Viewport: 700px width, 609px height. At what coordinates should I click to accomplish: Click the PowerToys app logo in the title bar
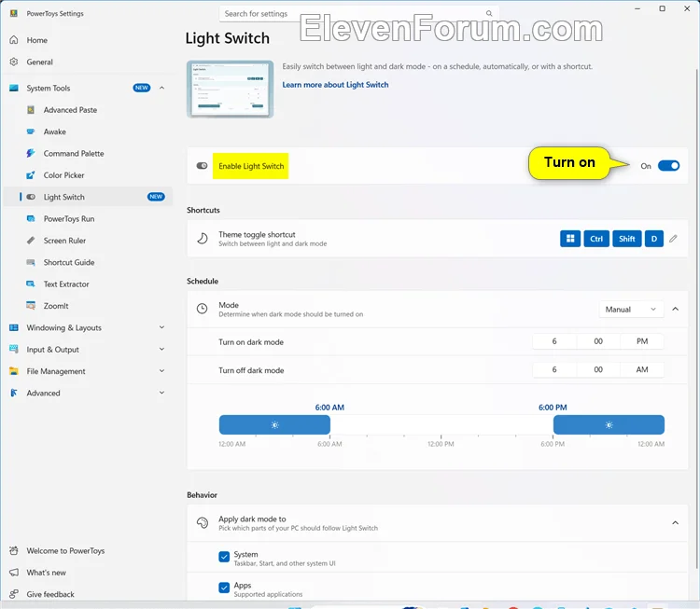[x=14, y=13]
